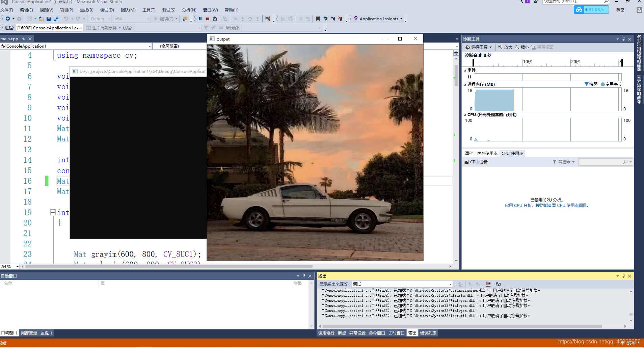Click the breakpoint-related toolbar icon with red dot
The image size is (644, 348).
pyautogui.click(x=268, y=19)
